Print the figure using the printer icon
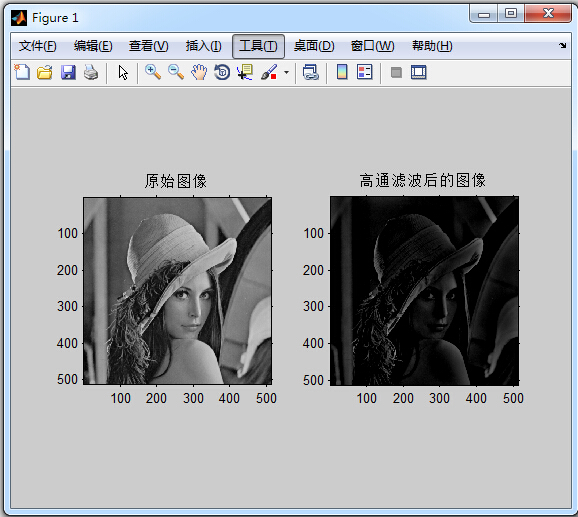The width and height of the screenshot is (578, 517). (91, 72)
